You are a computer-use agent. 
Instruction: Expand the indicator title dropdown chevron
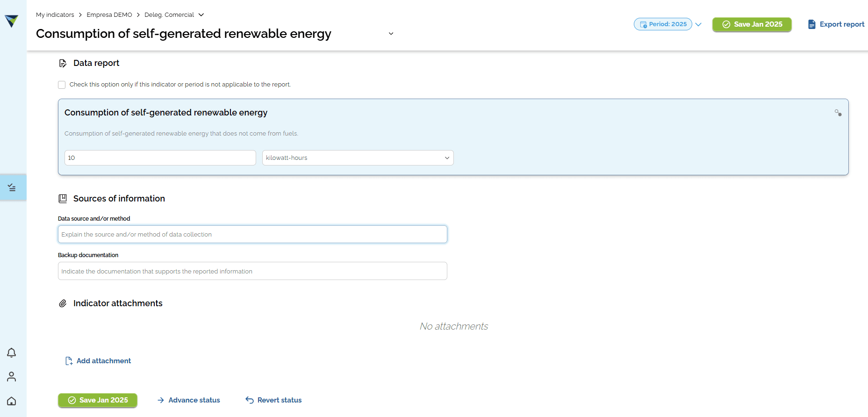pos(391,34)
